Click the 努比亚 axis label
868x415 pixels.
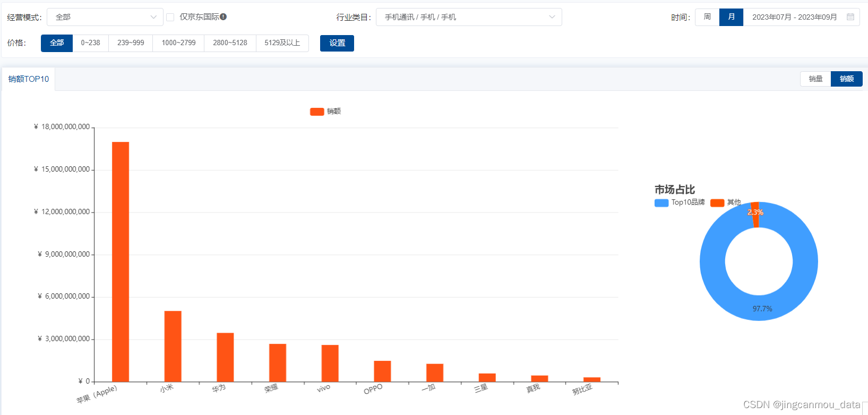pyautogui.click(x=582, y=390)
